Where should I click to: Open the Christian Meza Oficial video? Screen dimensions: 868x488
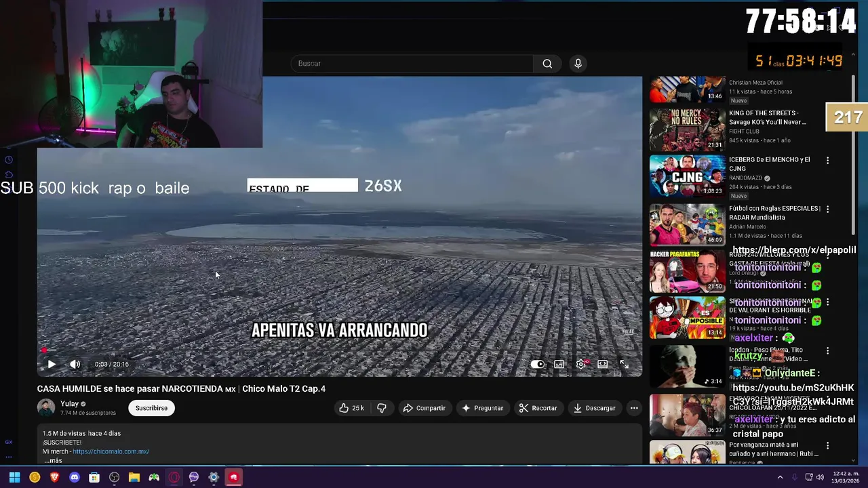(x=687, y=89)
